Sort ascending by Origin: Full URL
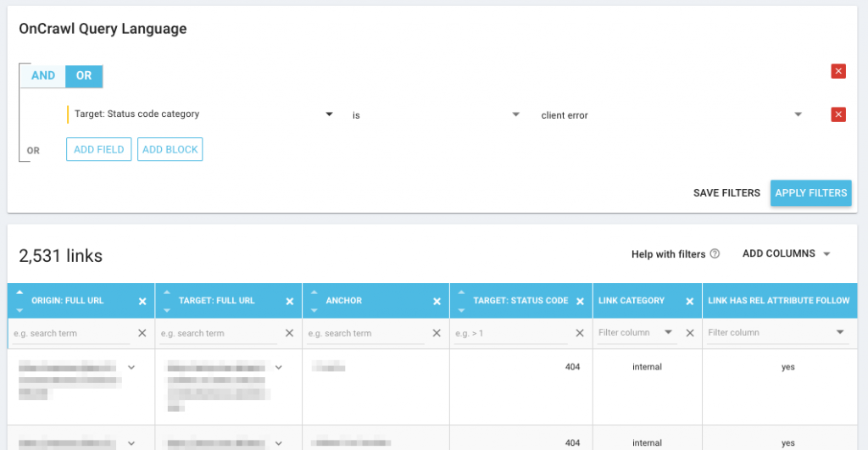This screenshot has width=868, height=450. 20,292
